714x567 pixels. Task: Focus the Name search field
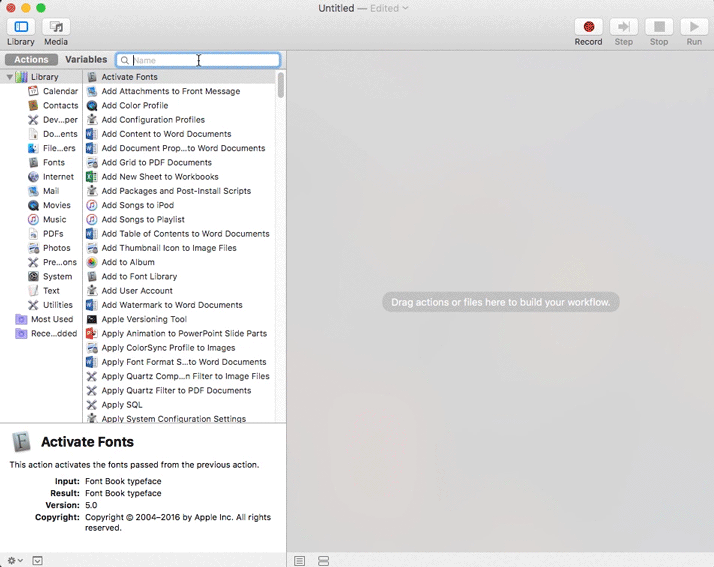(x=198, y=60)
